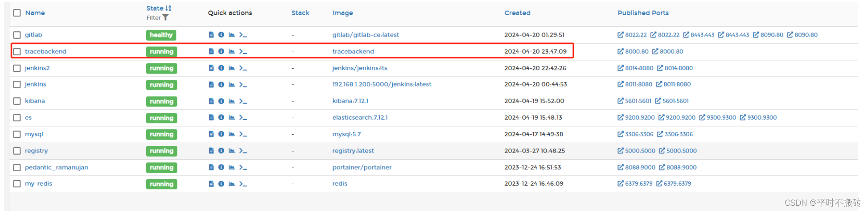
Task: Check the gitlab row checkbox
Action: click(17, 35)
